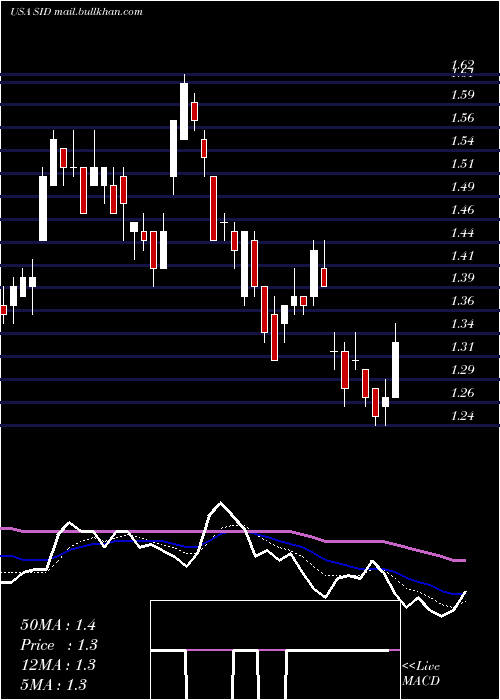Viewport: 500px width, 700px height.
Task: Click the 'Price : 1.3' readout
Action: coord(59,645)
